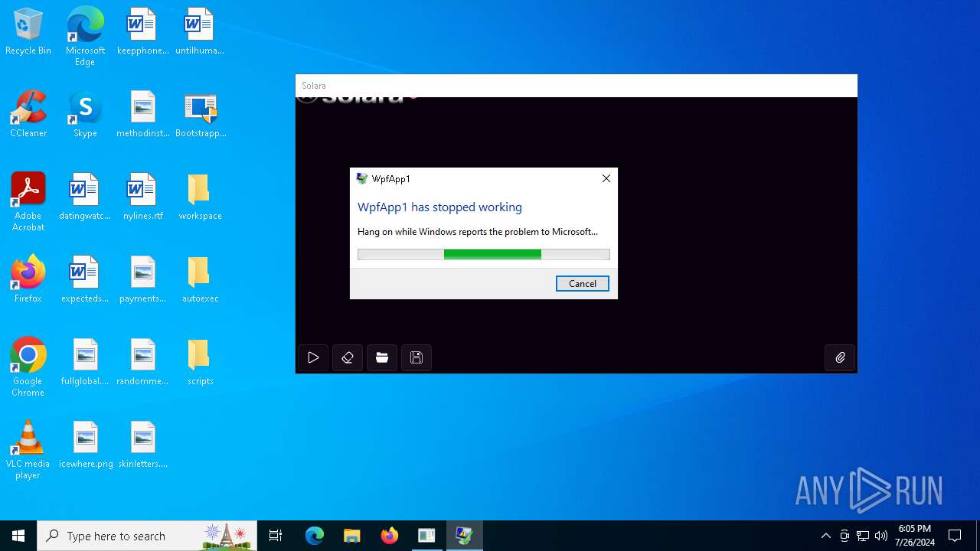Select the nylines.rtf file icon
Screen dimensions: 980x551
click(x=142, y=197)
